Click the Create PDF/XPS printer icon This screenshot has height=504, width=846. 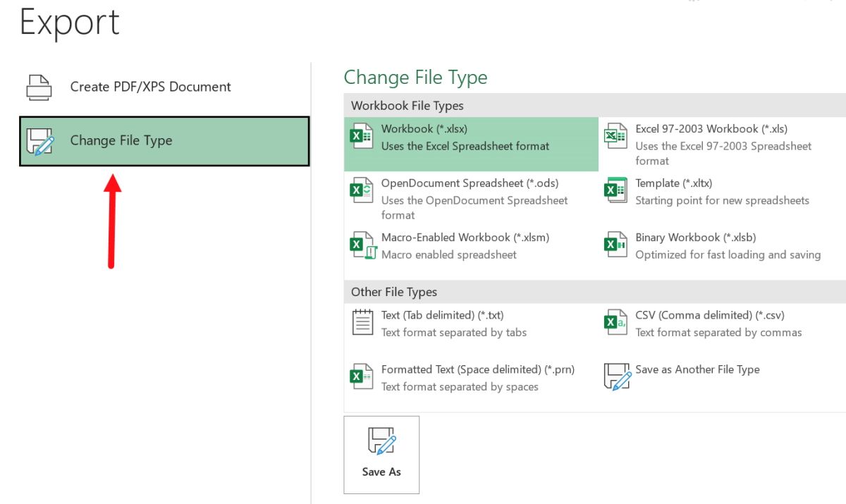pos(39,87)
